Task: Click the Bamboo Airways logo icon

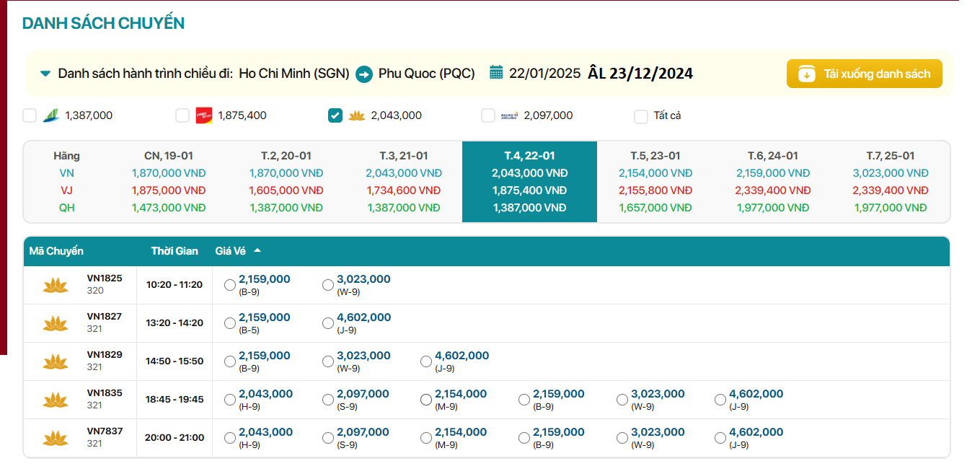Action: coord(50,115)
